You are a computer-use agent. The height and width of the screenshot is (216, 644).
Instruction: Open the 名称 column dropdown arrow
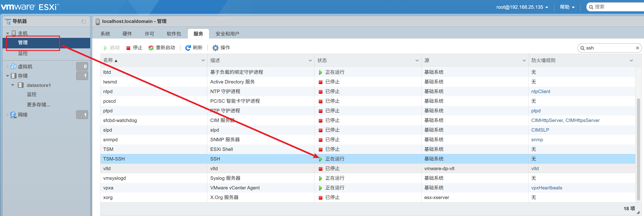(203, 60)
